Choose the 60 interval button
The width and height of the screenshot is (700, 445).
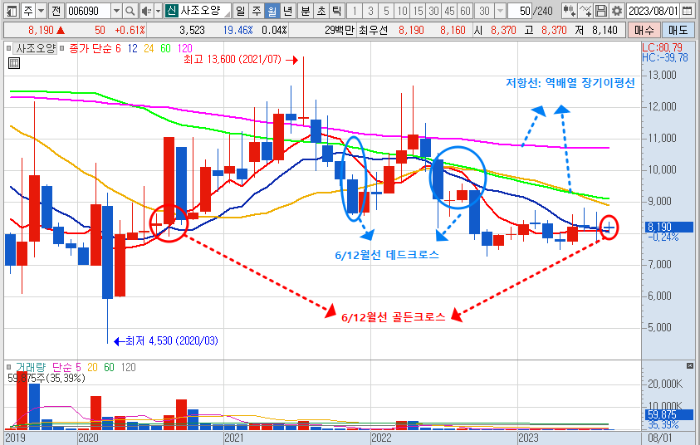tap(466, 10)
